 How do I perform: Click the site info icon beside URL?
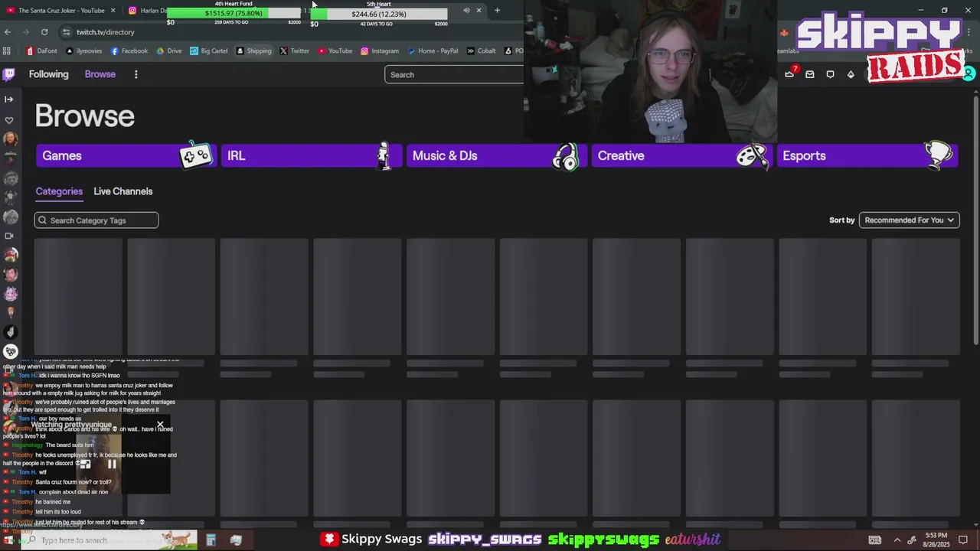click(66, 31)
